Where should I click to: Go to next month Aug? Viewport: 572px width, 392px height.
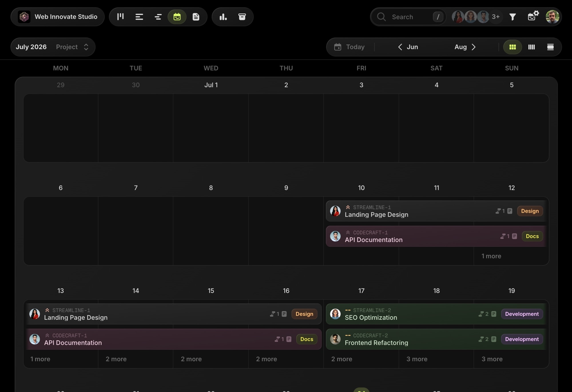tap(465, 47)
